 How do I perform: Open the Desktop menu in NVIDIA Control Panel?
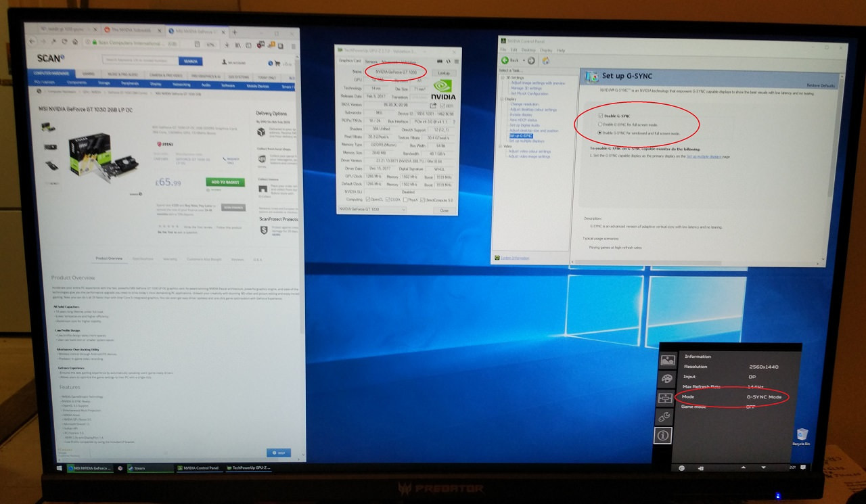pyautogui.click(x=528, y=50)
